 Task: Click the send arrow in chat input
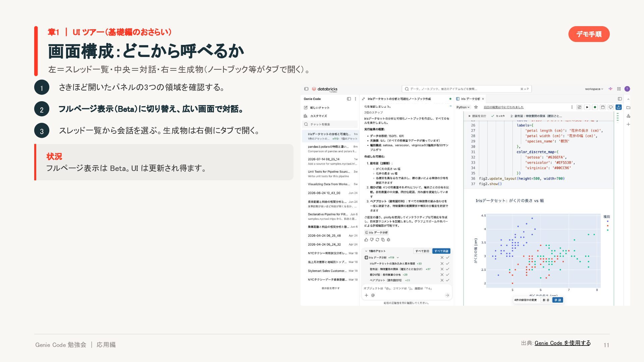[447, 295]
